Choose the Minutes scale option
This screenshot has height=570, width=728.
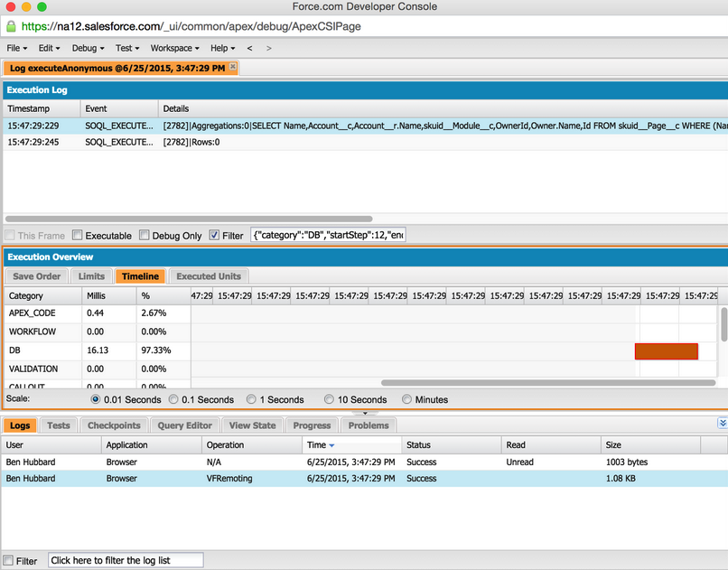407,399
